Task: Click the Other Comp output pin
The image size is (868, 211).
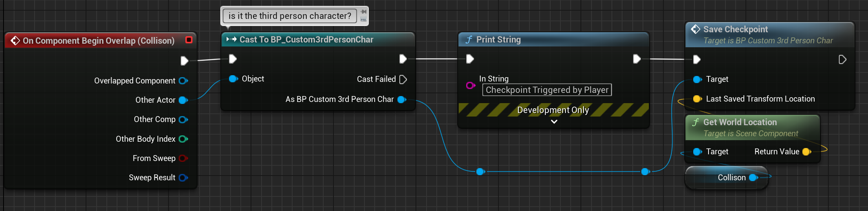Action: pyautogui.click(x=183, y=119)
